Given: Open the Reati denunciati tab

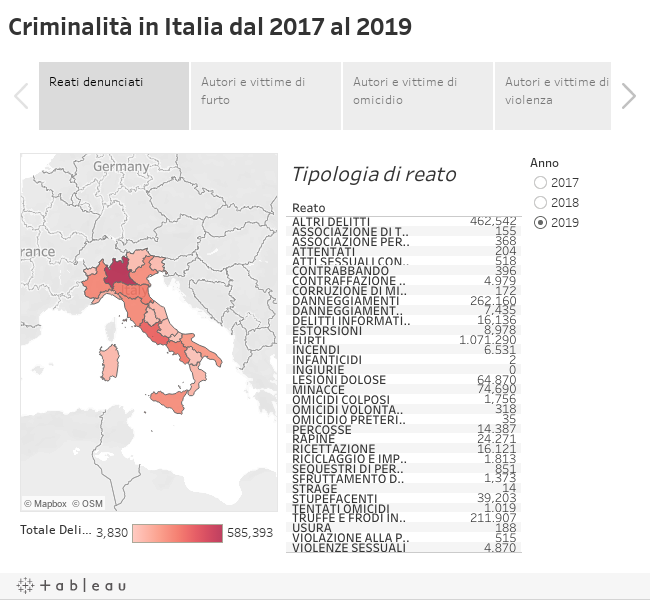Looking at the screenshot, I should click(x=114, y=96).
